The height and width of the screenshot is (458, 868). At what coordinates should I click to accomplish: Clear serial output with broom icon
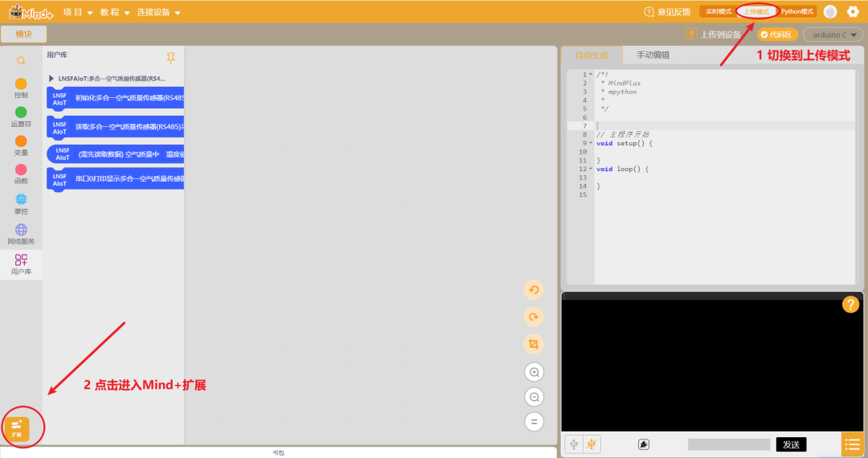tap(643, 444)
